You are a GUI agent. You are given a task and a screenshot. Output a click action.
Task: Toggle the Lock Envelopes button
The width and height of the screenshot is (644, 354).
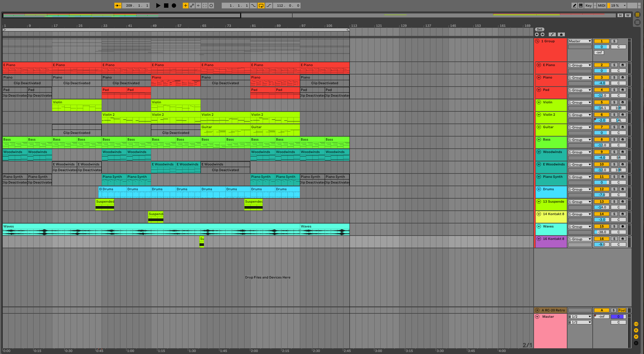point(561,35)
